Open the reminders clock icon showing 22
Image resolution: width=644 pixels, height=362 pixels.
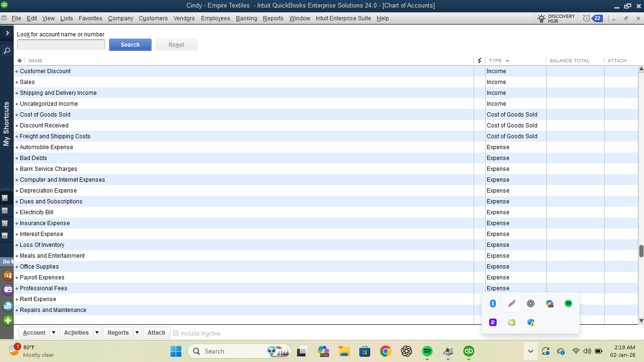click(593, 18)
